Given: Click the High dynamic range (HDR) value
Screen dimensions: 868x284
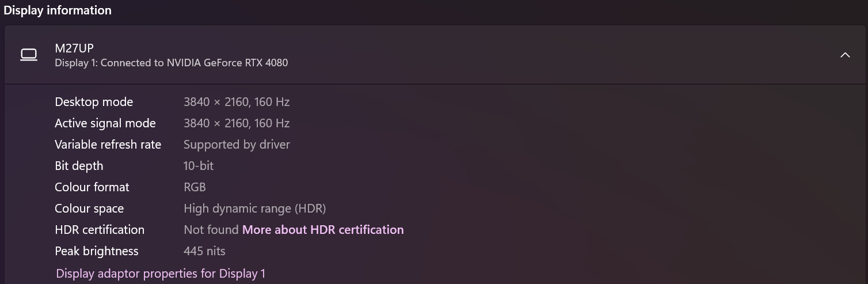Looking at the screenshot, I should click(x=254, y=209).
